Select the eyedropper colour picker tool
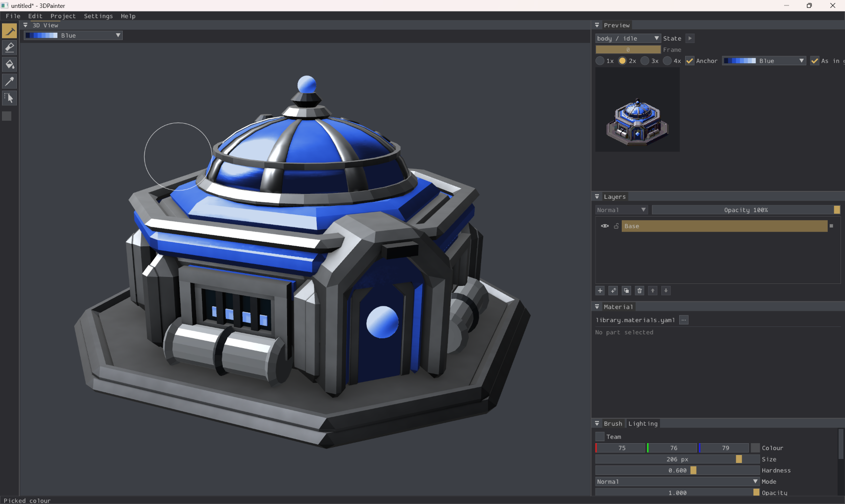 click(9, 81)
